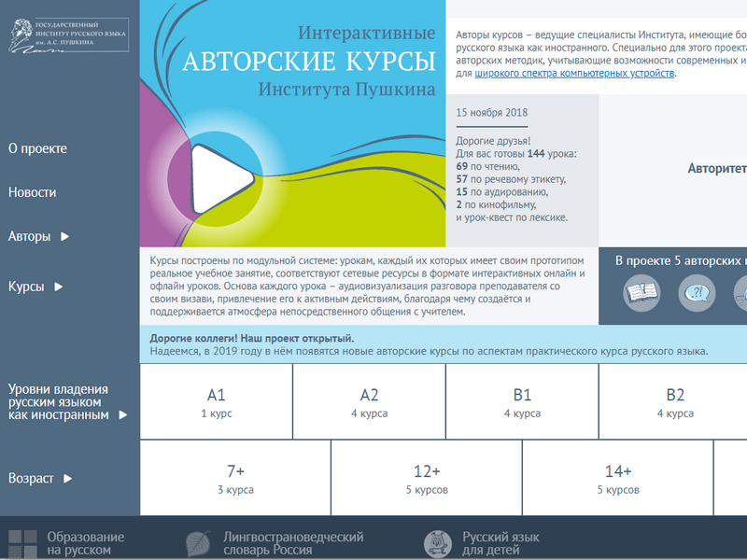Expand the arrow next to Возраст
This screenshot has height=560, width=747.
67,478
